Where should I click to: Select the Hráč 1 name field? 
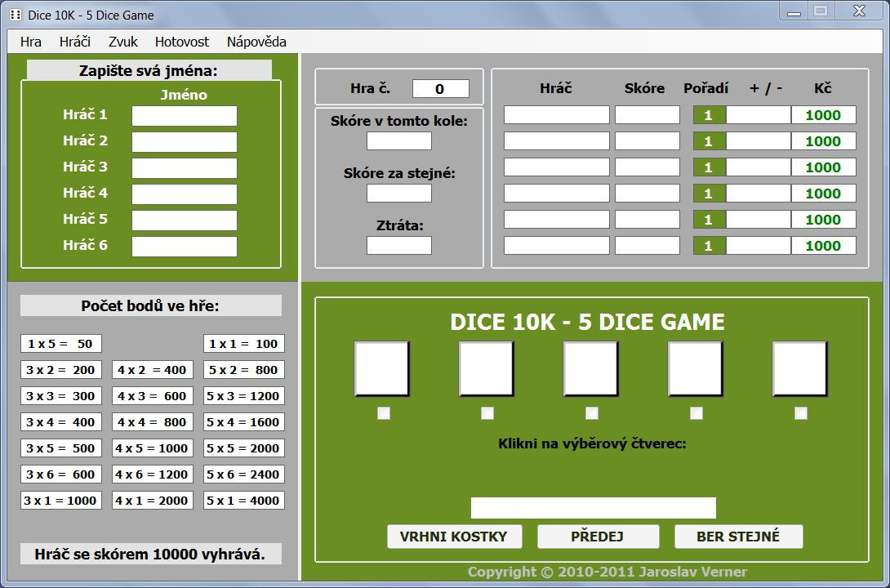(185, 116)
